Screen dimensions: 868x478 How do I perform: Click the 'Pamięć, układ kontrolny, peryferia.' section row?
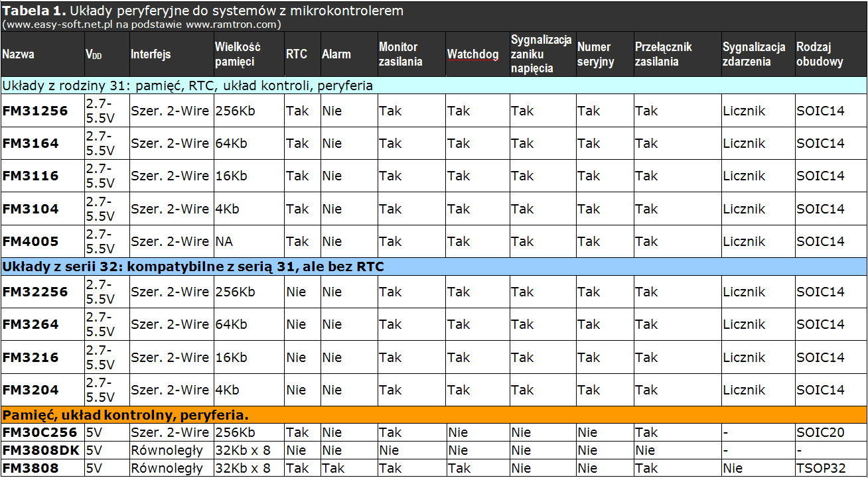click(x=434, y=416)
